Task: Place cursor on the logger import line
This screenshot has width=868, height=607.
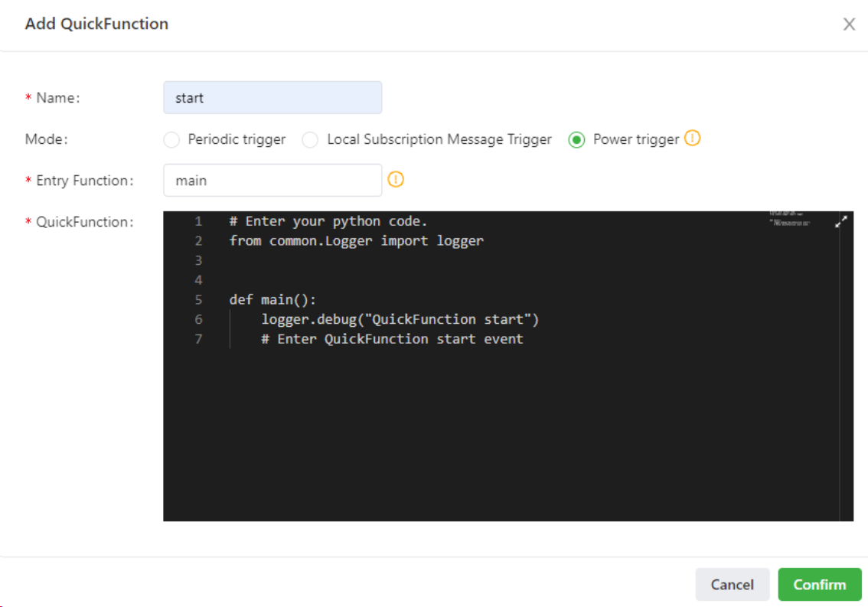Action: coord(356,241)
